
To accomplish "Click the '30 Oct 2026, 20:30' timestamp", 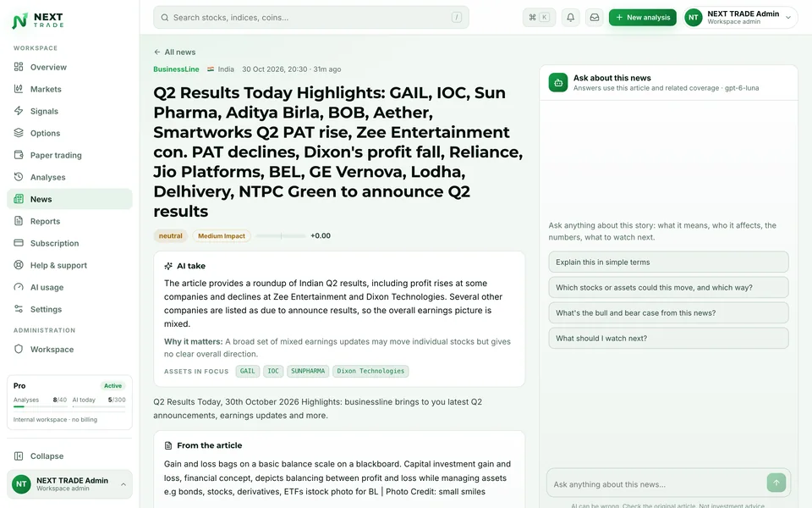I will (x=274, y=69).
